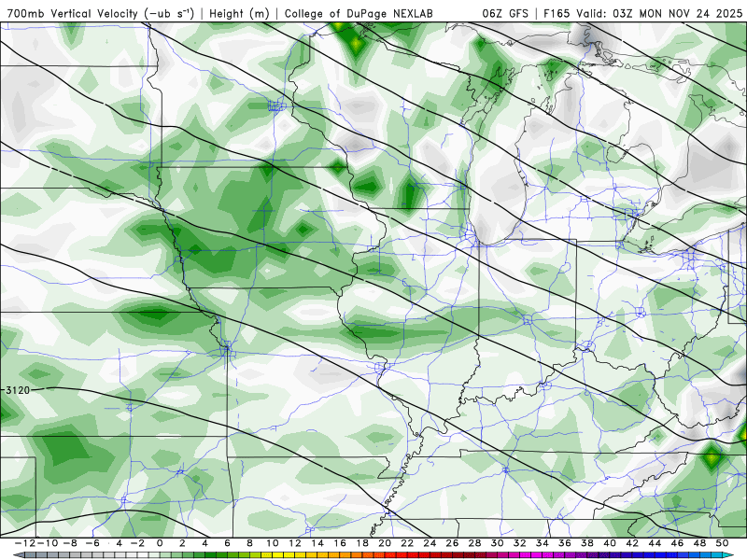
Task: Click the 30 value on the color scale
Action: [498, 543]
